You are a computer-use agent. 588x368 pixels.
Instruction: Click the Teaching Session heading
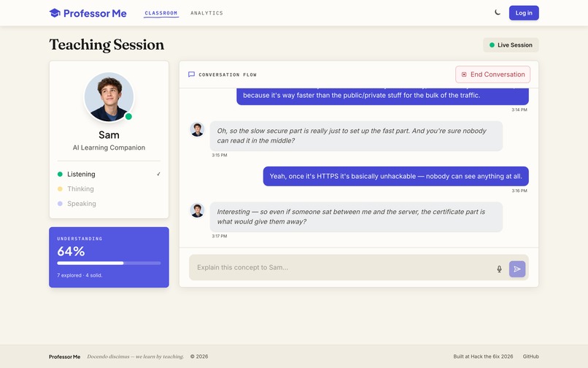(107, 45)
